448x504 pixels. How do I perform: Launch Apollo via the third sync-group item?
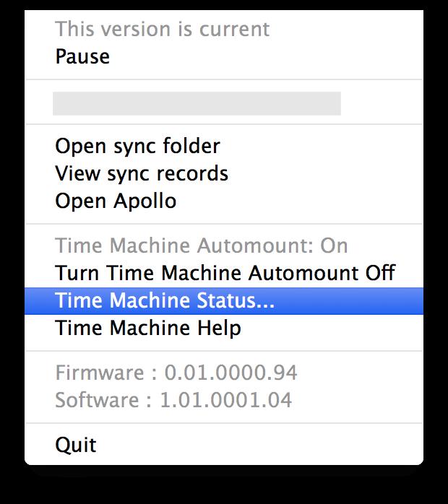(x=224, y=201)
